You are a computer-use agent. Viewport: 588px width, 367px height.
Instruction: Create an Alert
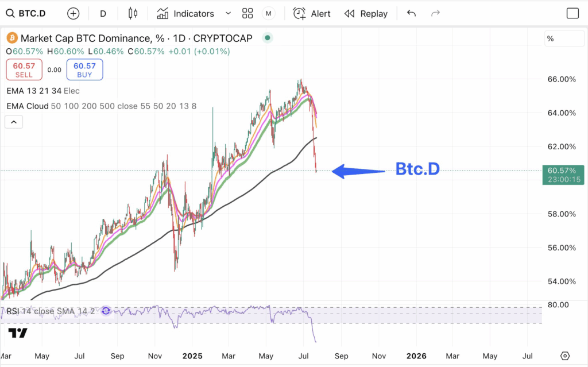[312, 14]
